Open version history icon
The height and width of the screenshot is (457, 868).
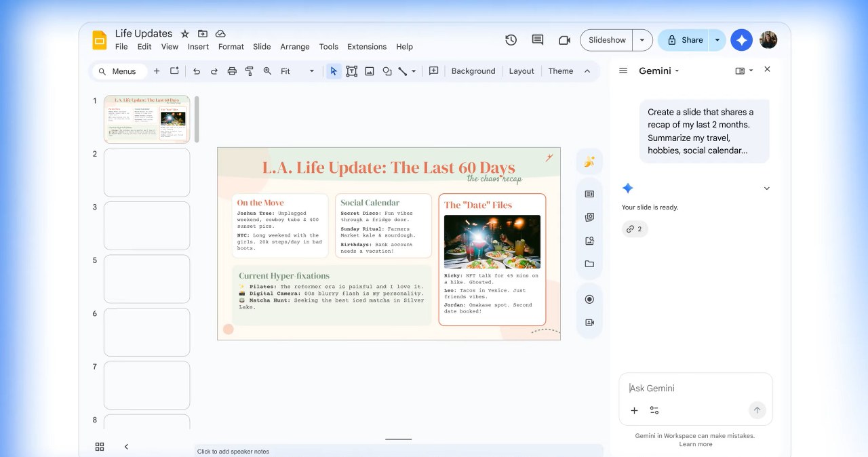[511, 40]
